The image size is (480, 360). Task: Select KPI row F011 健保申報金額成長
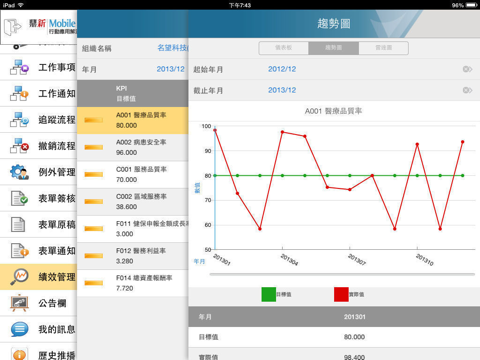pyautogui.click(x=133, y=229)
